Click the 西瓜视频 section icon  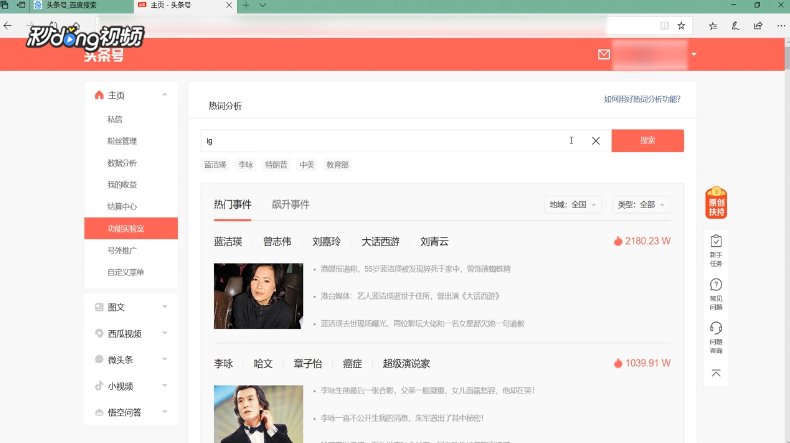pos(99,333)
